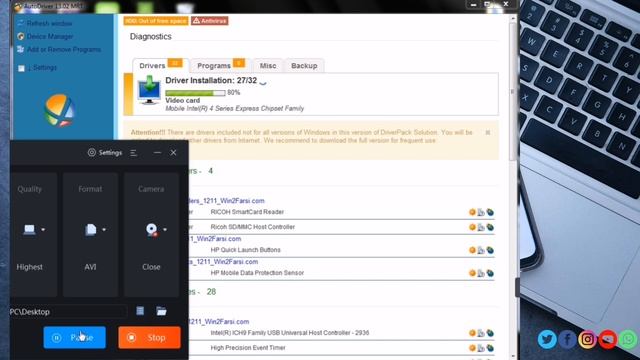Click globe icon in RICOH SmartCard Reader row
The height and width of the screenshot is (360, 640).
(490, 212)
